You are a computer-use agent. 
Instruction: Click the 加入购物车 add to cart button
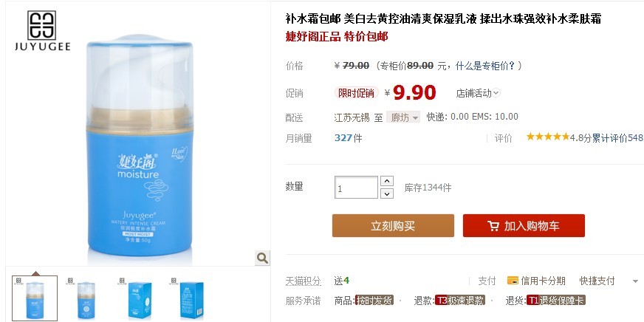click(x=524, y=225)
